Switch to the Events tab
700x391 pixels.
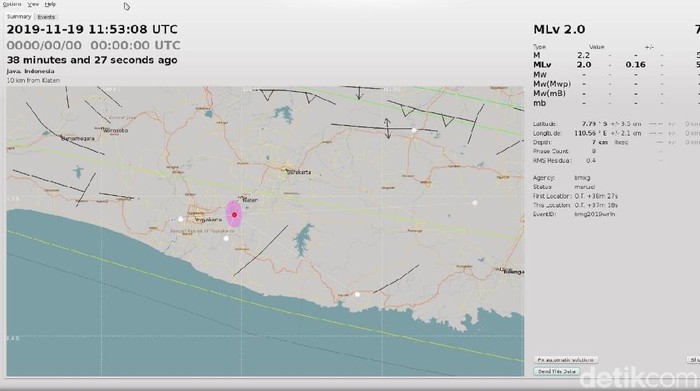[x=46, y=17]
